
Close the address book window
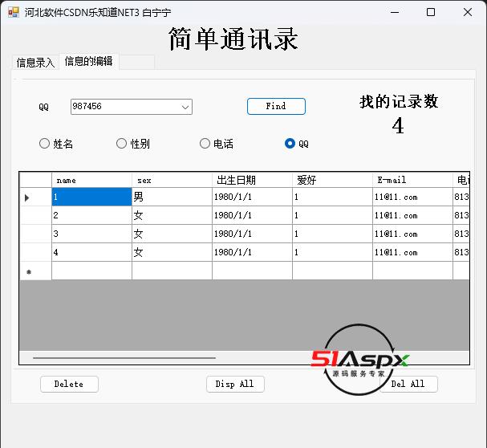pos(468,12)
